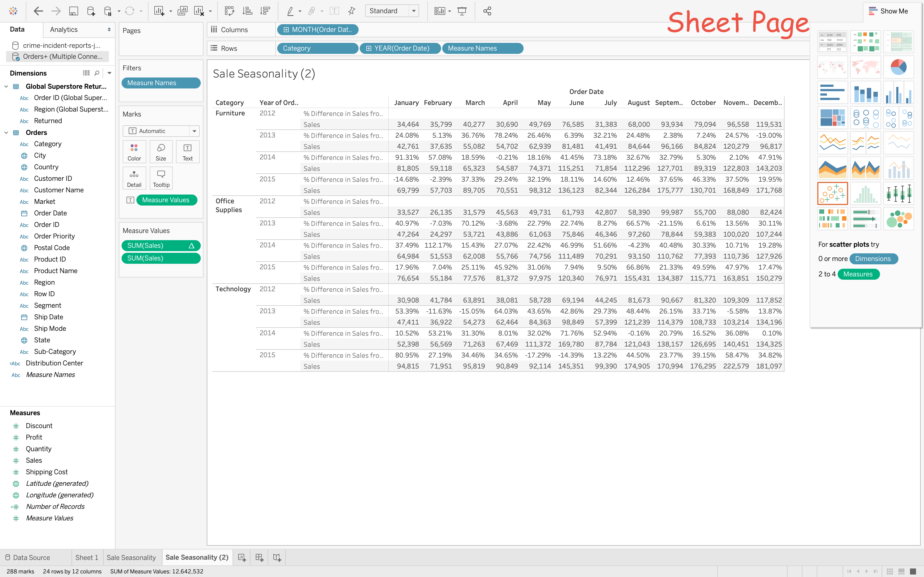Click the Share icon in the toolbar
This screenshot has height=577, width=924.
[487, 11]
